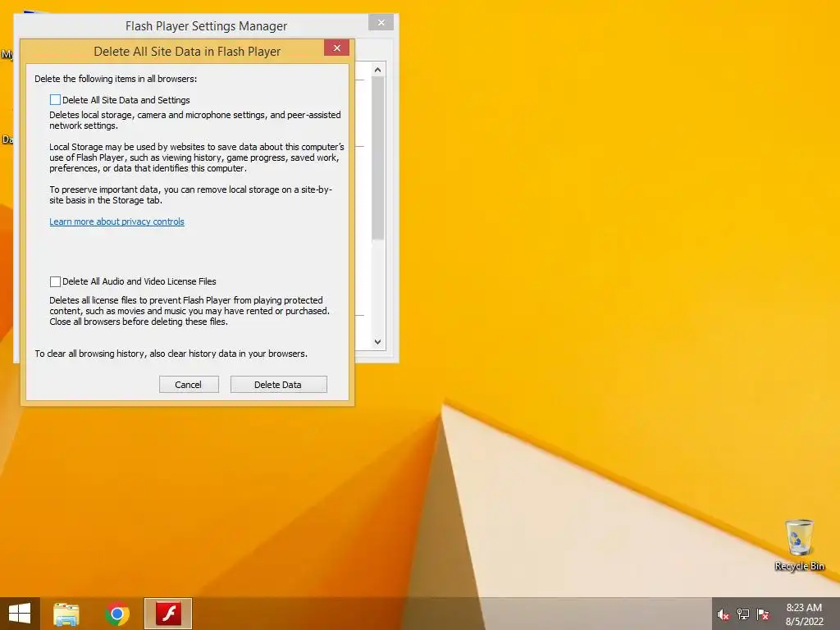Image resolution: width=840 pixels, height=630 pixels.
Task: Click the network tray icon
Action: pyautogui.click(x=743, y=614)
